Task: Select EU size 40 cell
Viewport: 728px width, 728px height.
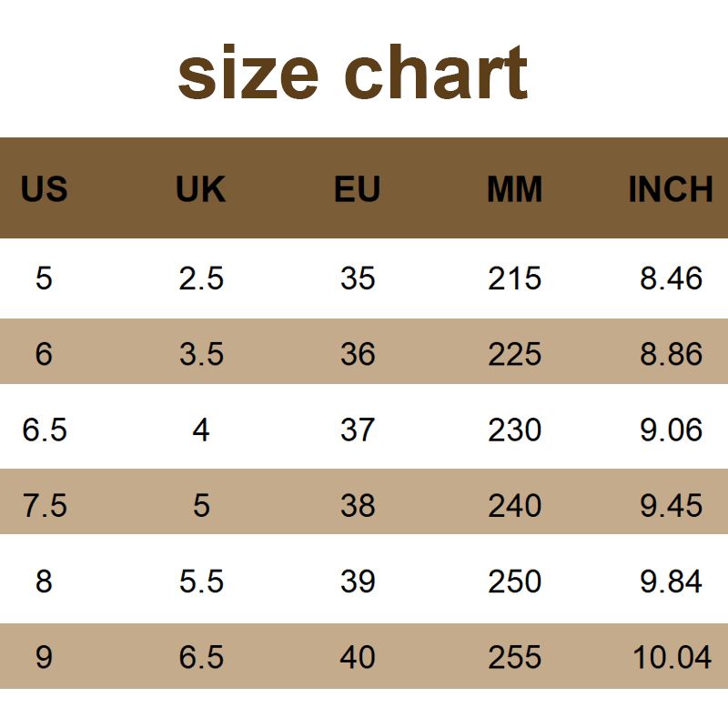Action: (358, 657)
